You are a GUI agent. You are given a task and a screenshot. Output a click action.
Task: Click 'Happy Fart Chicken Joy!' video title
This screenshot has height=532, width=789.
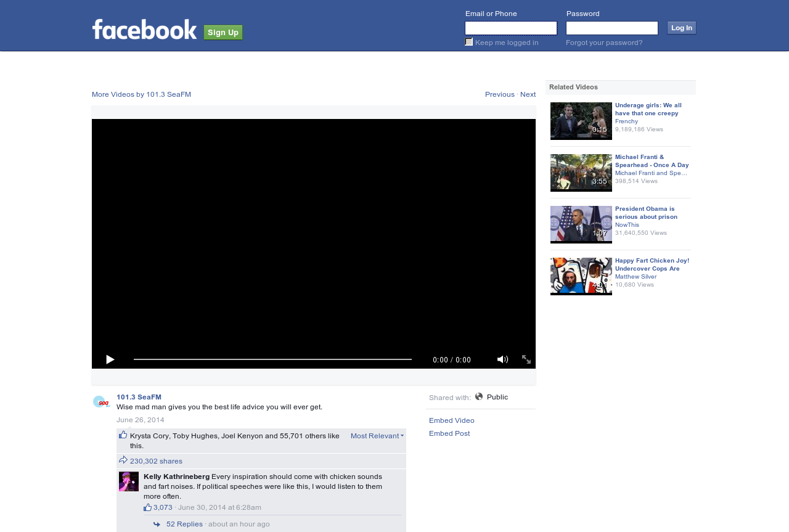coord(652,264)
